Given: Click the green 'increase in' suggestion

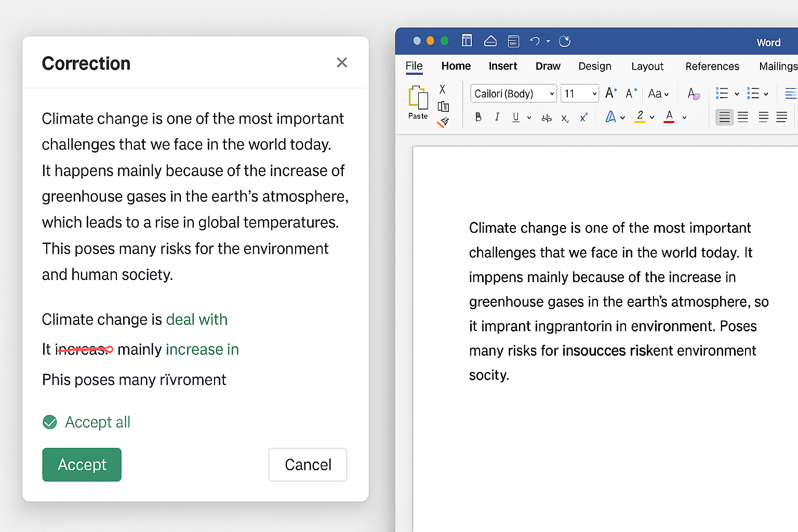Looking at the screenshot, I should 202,349.
